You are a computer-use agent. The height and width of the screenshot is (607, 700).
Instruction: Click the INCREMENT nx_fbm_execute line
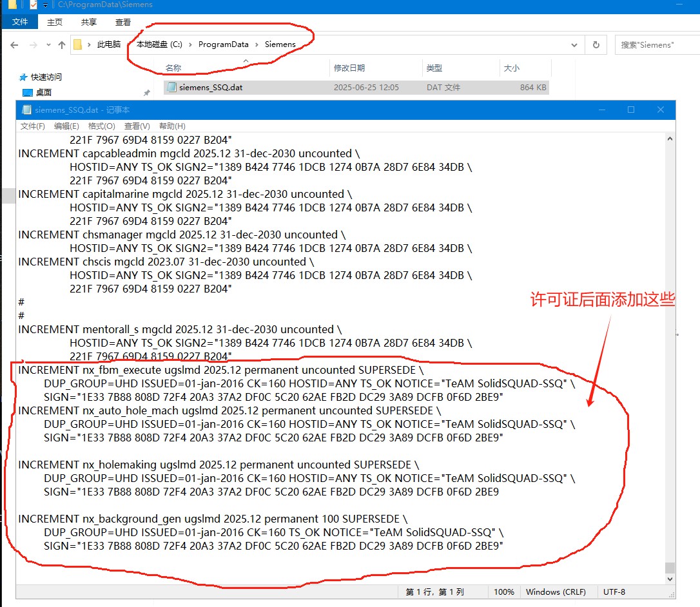click(x=221, y=370)
